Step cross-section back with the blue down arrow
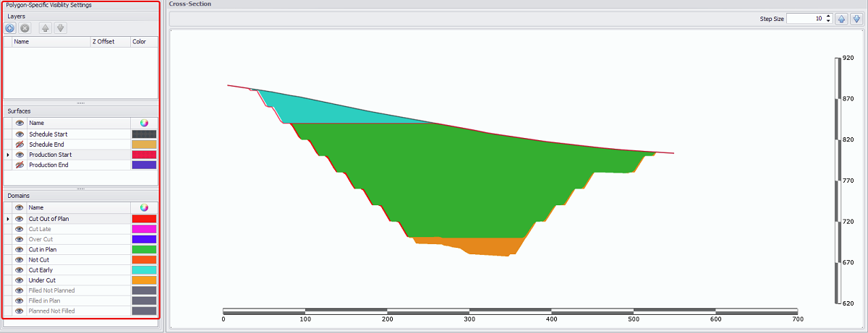Image resolution: width=868 pixels, height=333 pixels. 856,19
